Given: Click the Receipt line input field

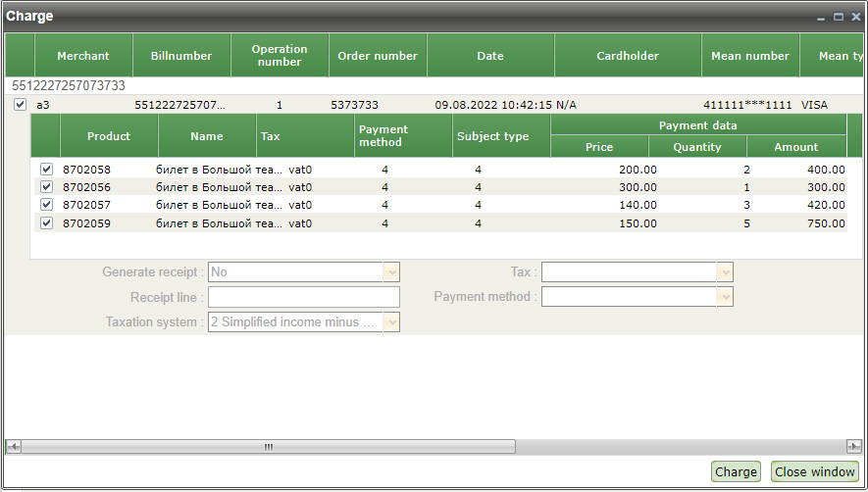Looking at the screenshot, I should 304,297.
